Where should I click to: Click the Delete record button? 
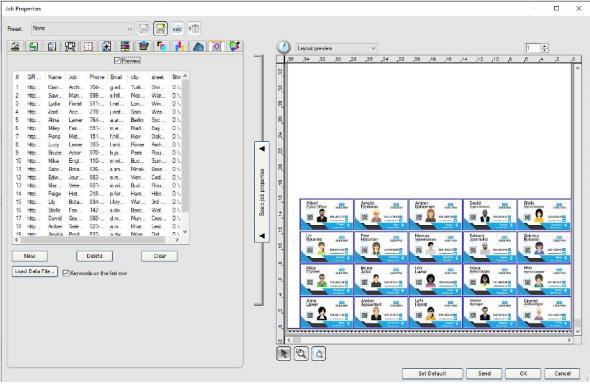click(x=94, y=256)
